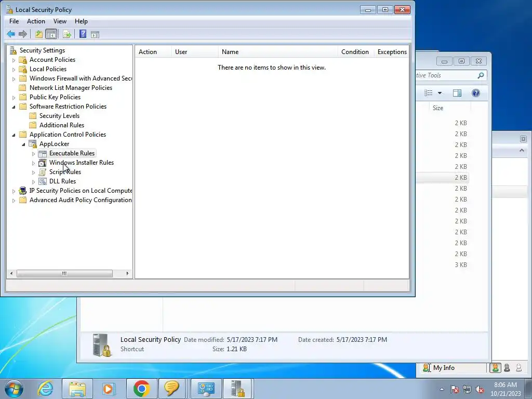
Task: Select Security Levels in the tree
Action: [59, 116]
